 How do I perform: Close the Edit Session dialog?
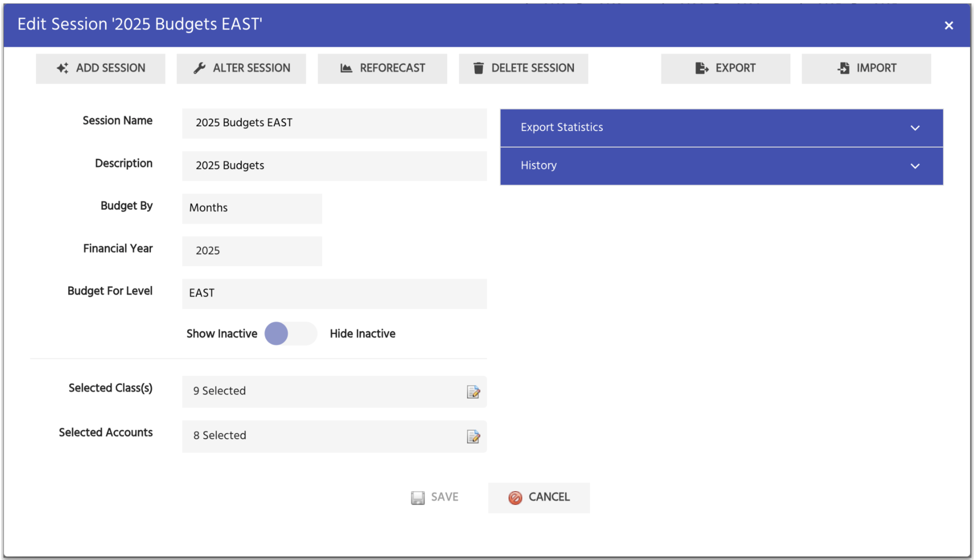[x=949, y=25]
